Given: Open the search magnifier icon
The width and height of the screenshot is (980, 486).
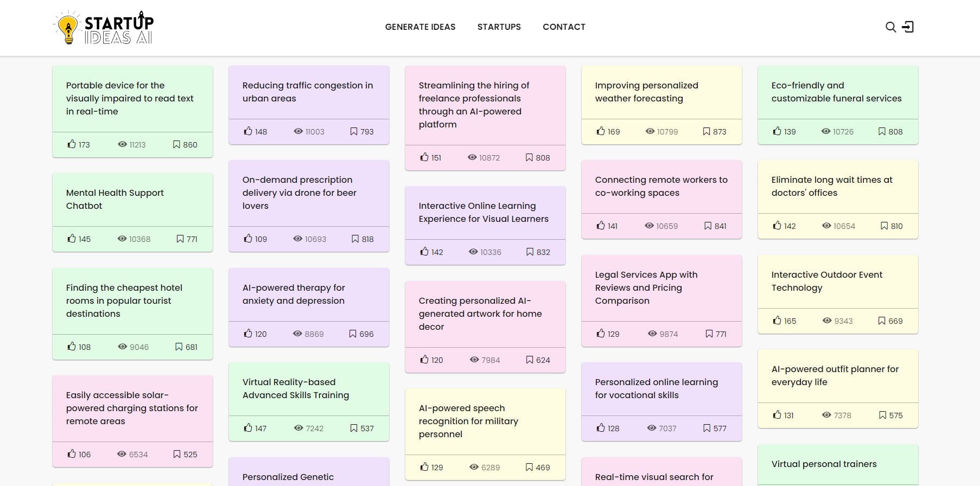Looking at the screenshot, I should pyautogui.click(x=890, y=27).
